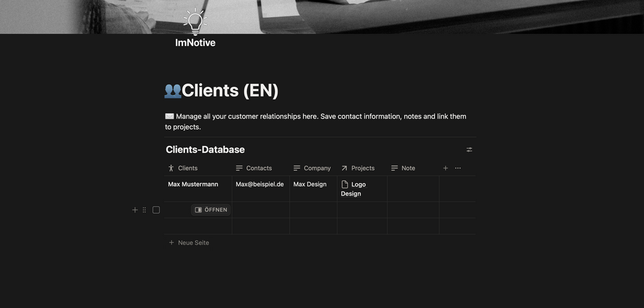Open the Company column header menu
Viewport: 644px width, 308px height.
click(x=313, y=168)
